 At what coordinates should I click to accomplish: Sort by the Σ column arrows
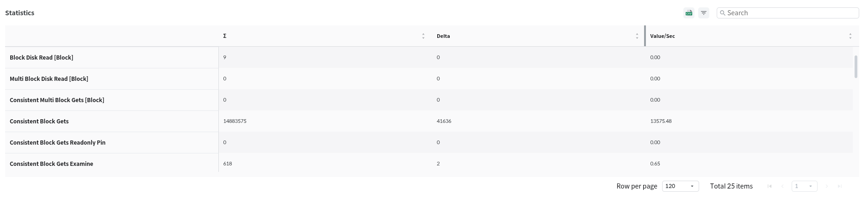[423, 36]
